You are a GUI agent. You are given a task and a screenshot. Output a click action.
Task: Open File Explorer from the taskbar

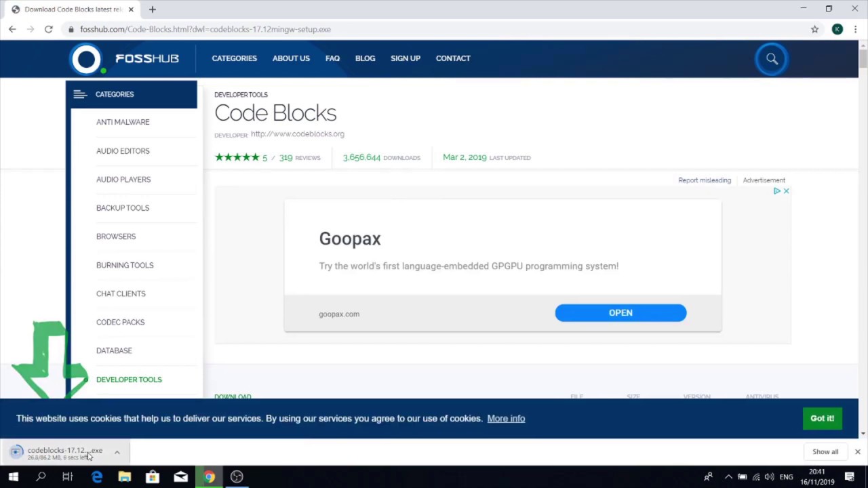pyautogui.click(x=125, y=476)
